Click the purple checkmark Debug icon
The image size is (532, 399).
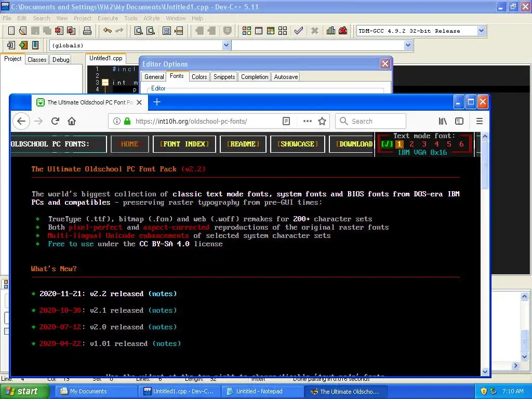click(x=299, y=31)
